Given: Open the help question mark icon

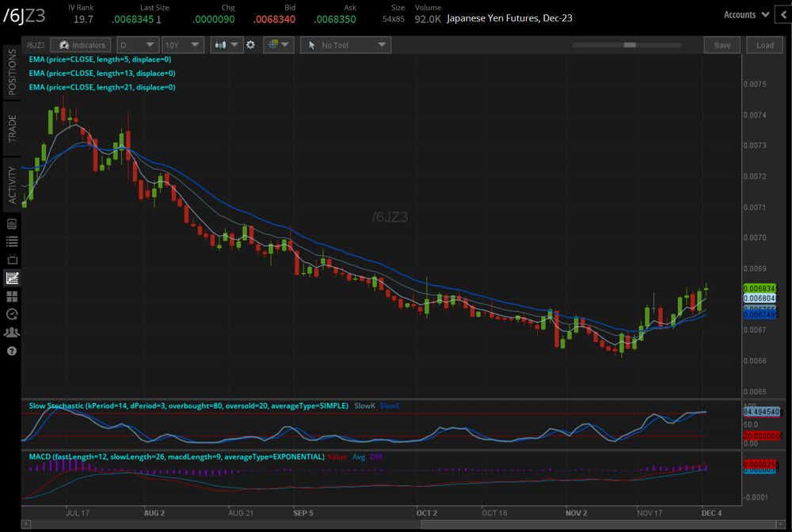Looking at the screenshot, I should 12,351.
